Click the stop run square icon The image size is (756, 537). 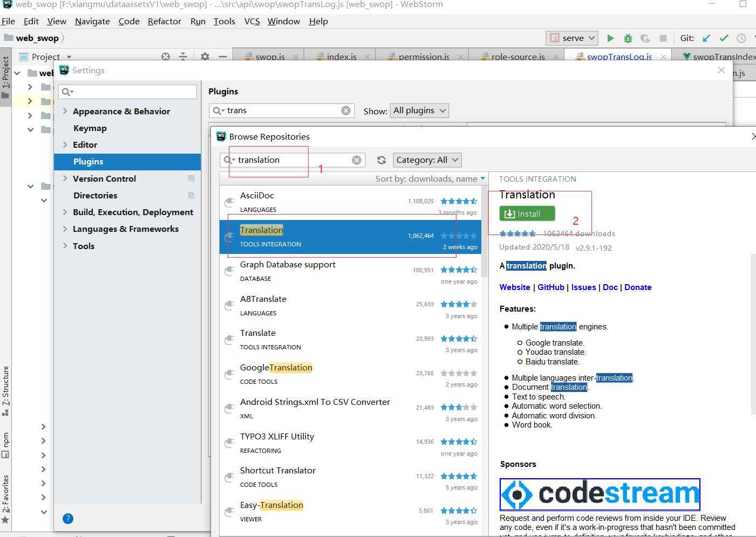tap(663, 38)
